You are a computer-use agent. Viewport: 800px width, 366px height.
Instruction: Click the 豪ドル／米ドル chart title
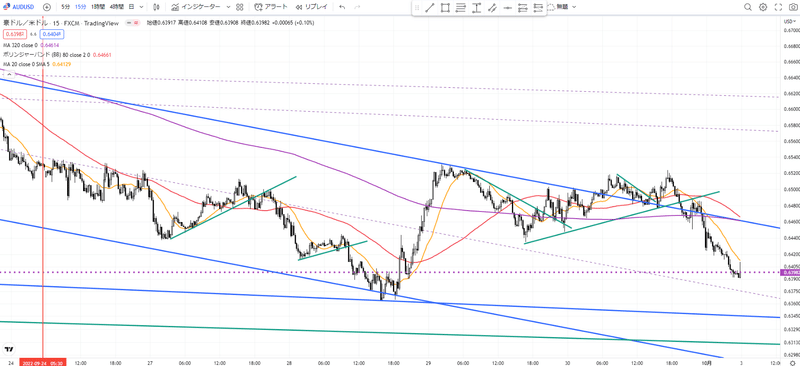coord(26,23)
